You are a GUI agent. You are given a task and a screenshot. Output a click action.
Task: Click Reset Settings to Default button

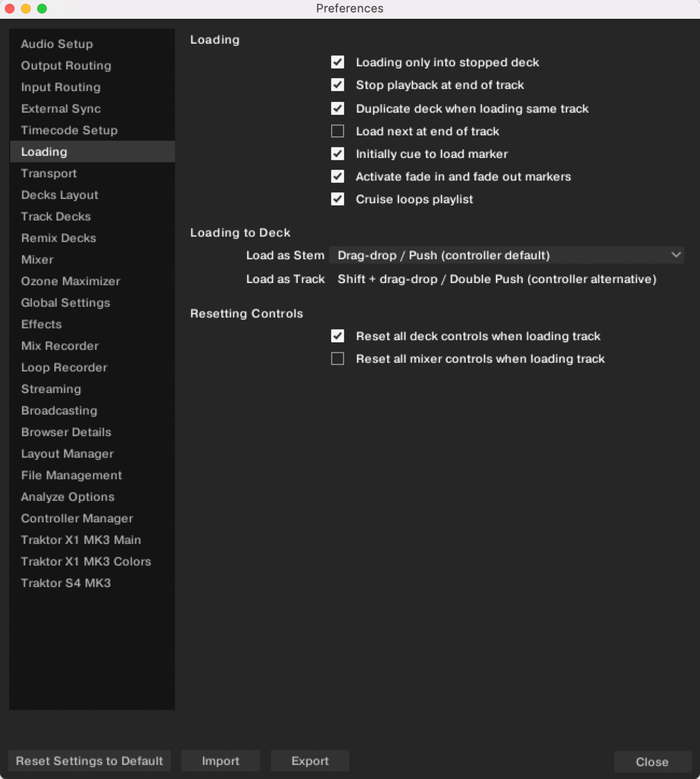pyautogui.click(x=89, y=761)
